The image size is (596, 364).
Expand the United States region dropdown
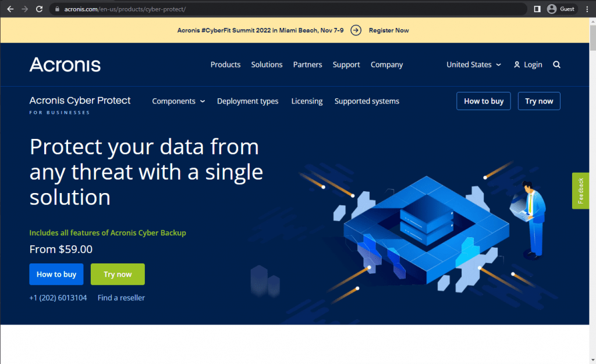coord(473,65)
